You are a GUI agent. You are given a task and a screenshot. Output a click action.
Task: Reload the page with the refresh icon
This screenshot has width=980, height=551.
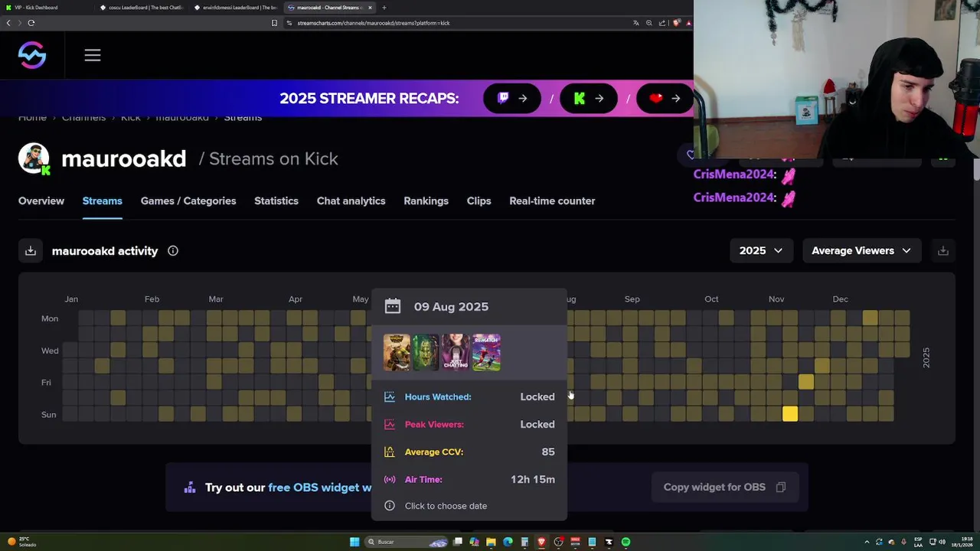click(x=31, y=23)
